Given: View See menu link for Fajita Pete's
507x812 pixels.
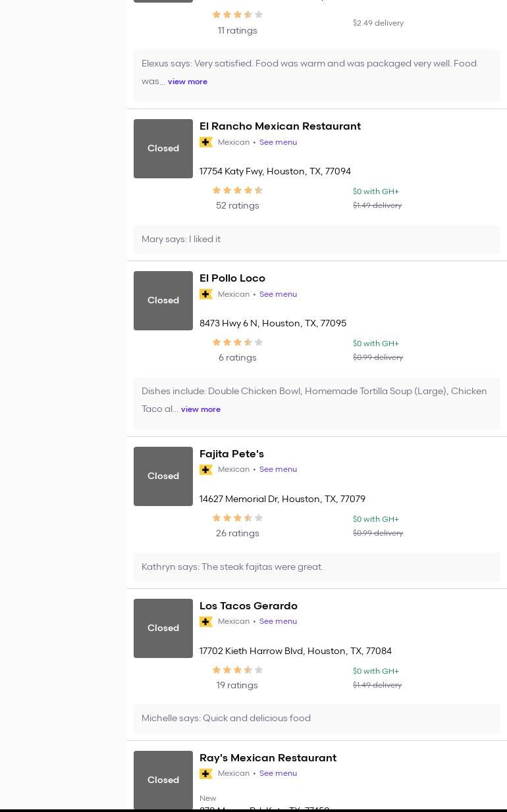Looking at the screenshot, I should click(278, 470).
